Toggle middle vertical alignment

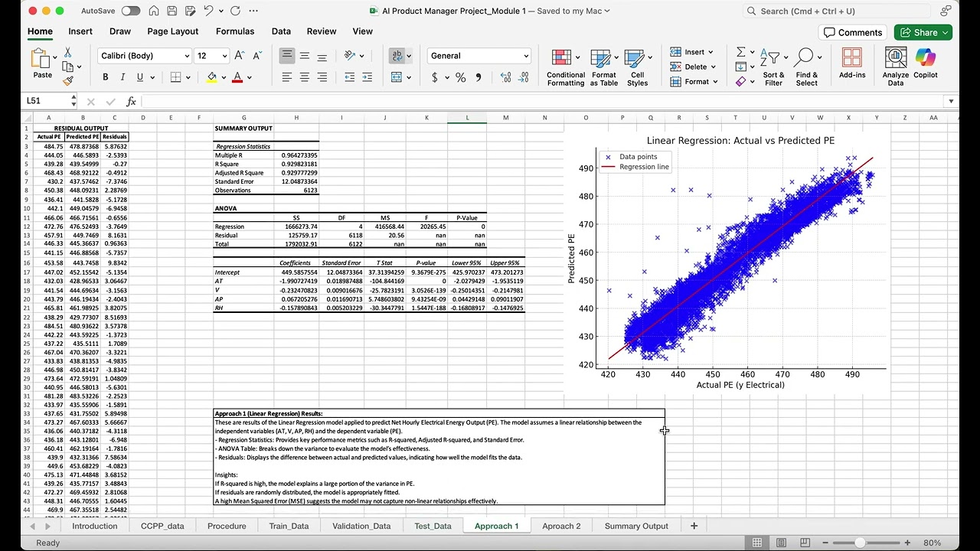coord(304,56)
